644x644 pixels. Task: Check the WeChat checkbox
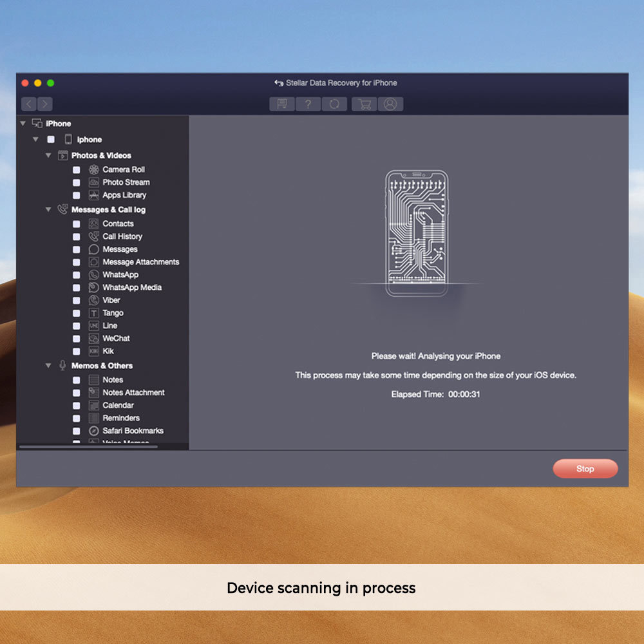coord(77,339)
